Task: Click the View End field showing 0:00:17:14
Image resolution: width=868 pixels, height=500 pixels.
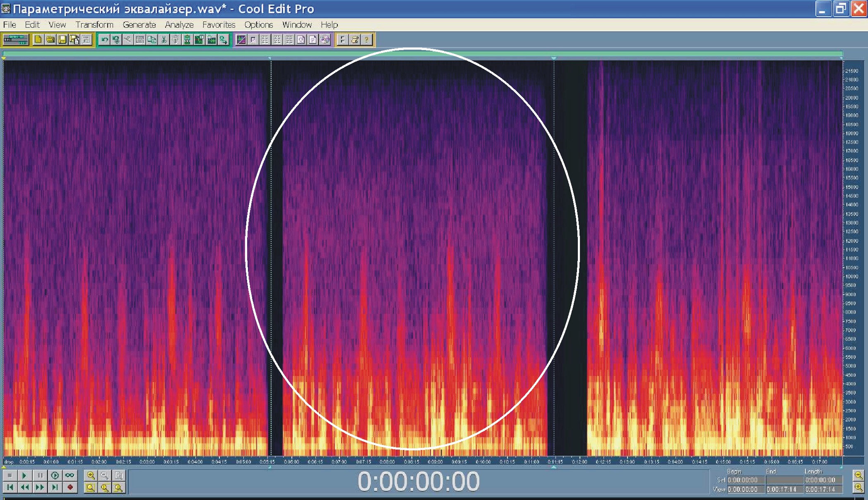Action: coord(785,489)
